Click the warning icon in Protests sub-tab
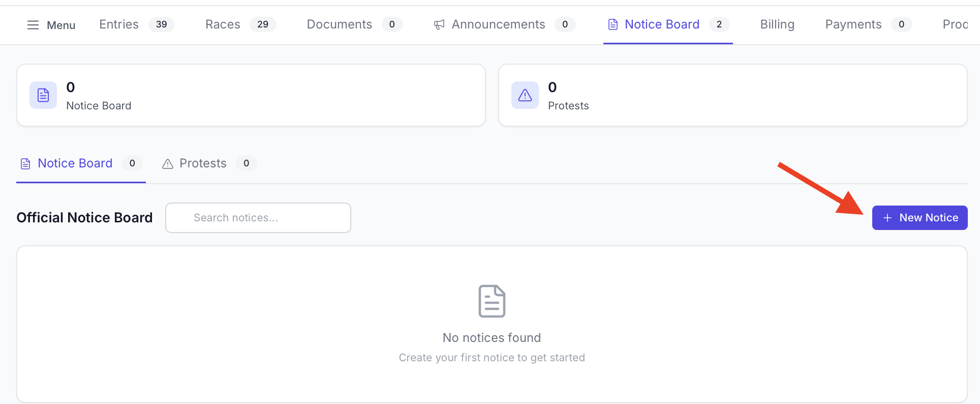The width and height of the screenshot is (980, 404). tap(168, 164)
